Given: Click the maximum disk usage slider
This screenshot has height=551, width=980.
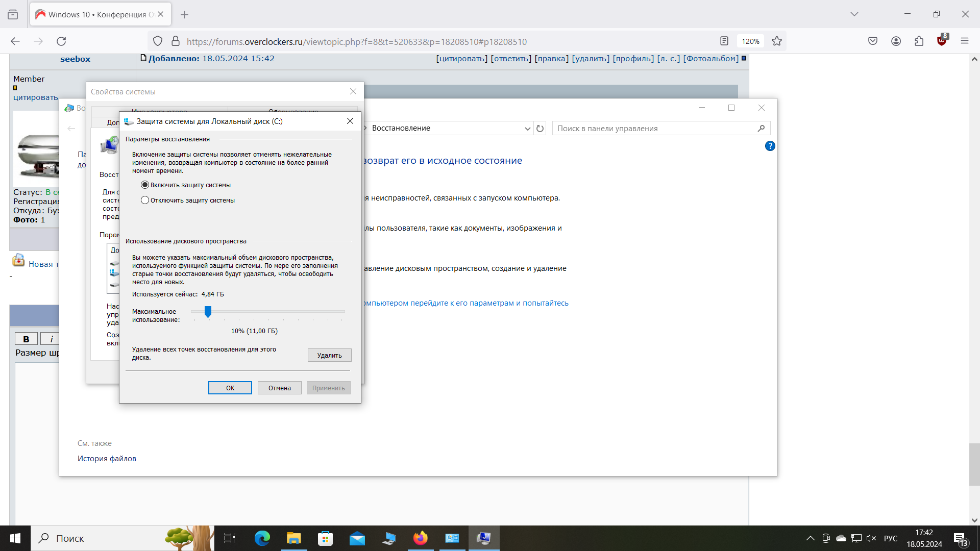Looking at the screenshot, I should (x=208, y=312).
